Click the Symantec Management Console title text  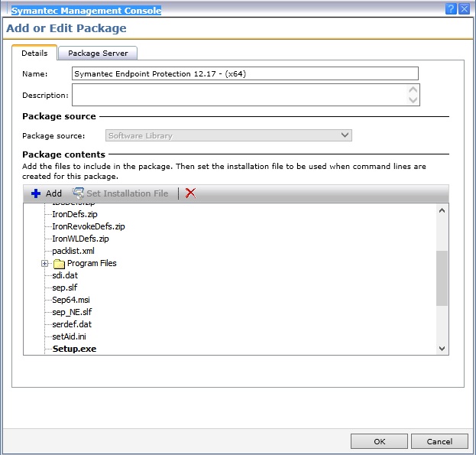86,11
